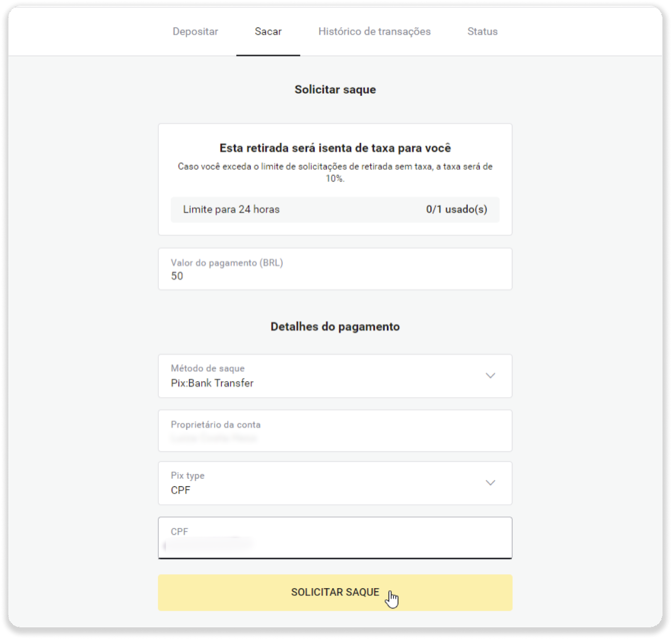
Task: Click the Detalhes do pagamento heading
Action: click(335, 327)
